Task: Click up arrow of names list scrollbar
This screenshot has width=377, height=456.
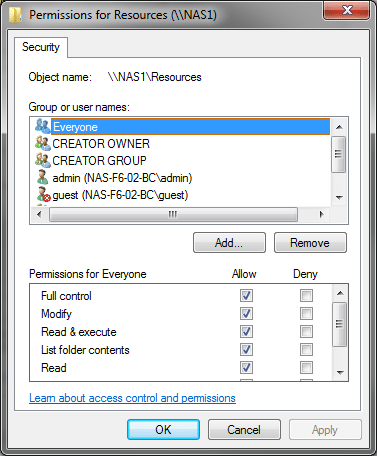Action: coord(339,127)
